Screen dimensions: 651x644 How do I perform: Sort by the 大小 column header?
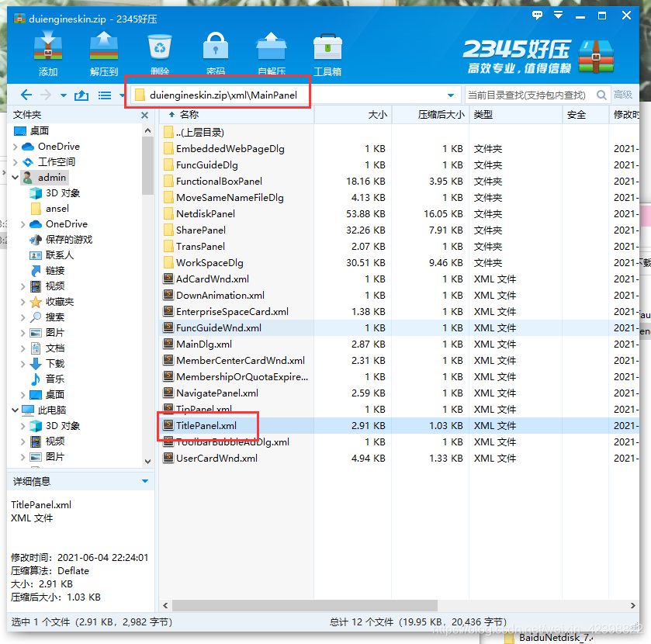click(x=353, y=115)
